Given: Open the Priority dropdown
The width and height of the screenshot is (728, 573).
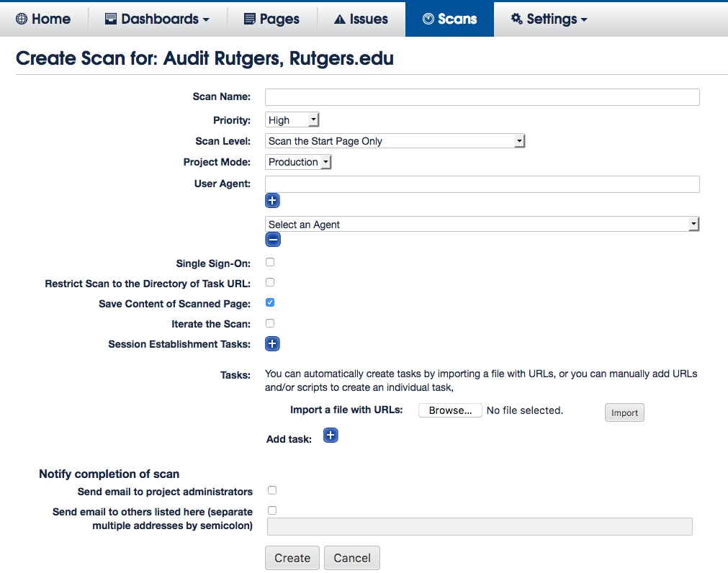Looking at the screenshot, I should click(x=292, y=120).
